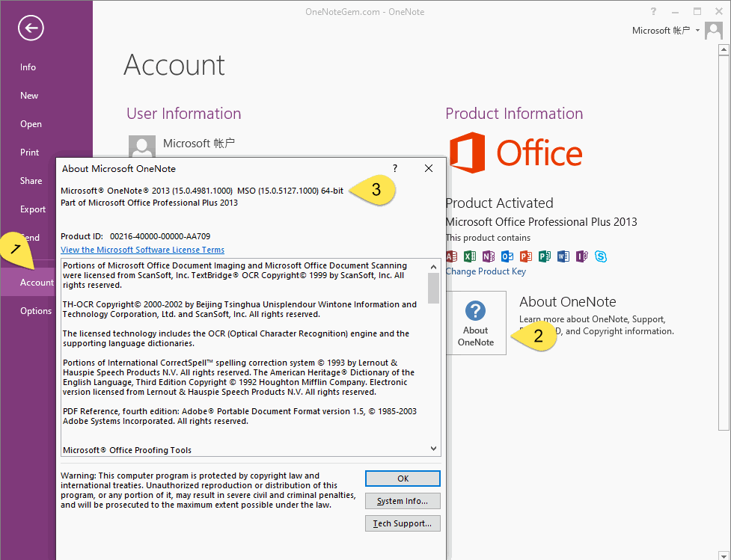731x560 pixels.
Task: Click the main page scroll up arrow
Action: tap(724, 49)
